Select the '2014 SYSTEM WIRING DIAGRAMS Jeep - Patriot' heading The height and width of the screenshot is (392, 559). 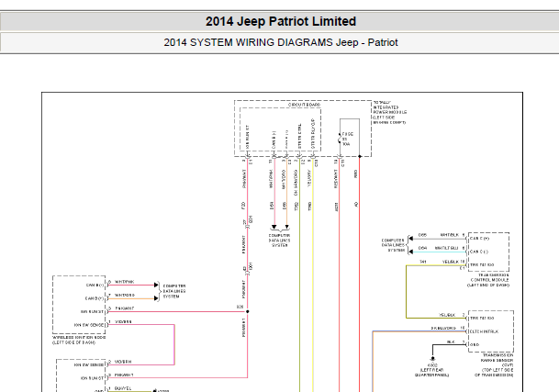[x=281, y=42]
